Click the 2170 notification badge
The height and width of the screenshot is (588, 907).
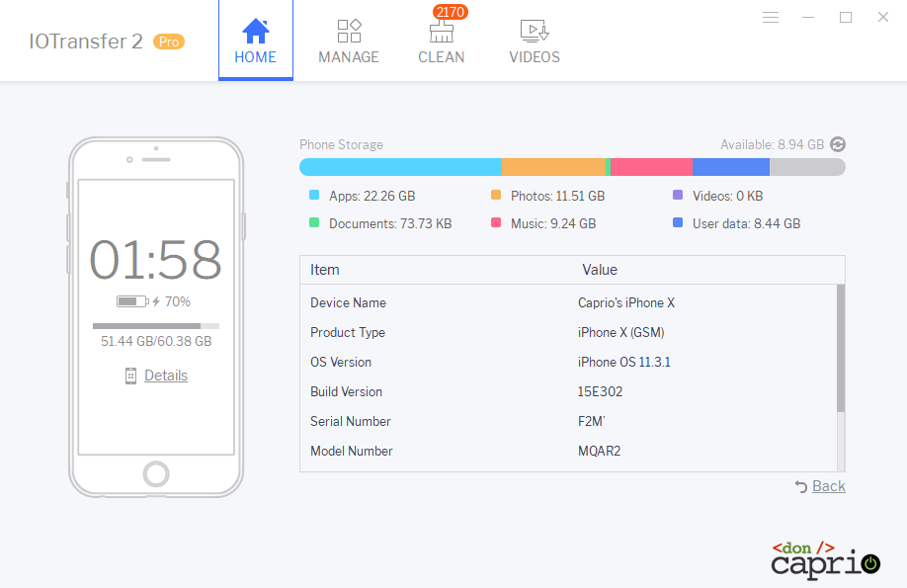click(450, 12)
